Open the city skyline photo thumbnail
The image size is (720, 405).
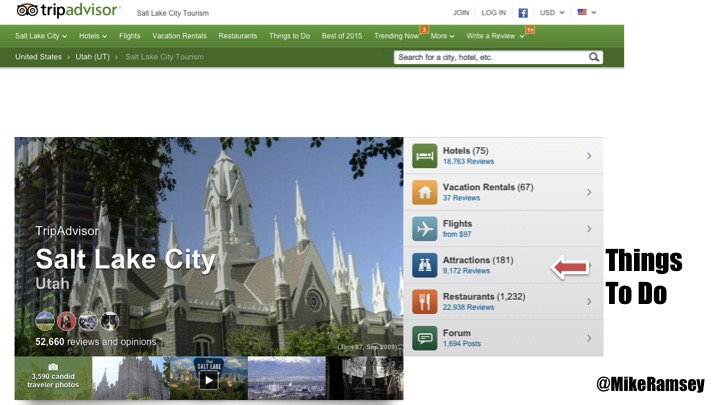point(287,378)
